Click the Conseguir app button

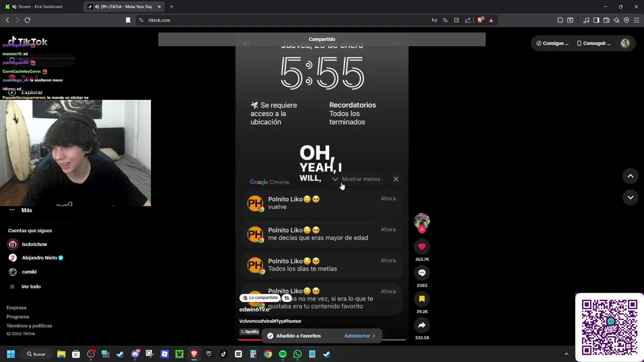(x=594, y=43)
